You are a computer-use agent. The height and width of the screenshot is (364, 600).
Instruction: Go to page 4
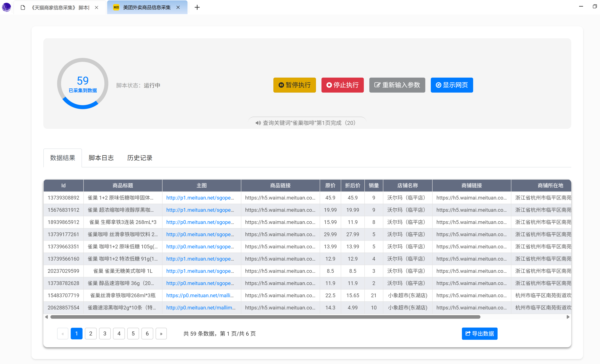(x=119, y=333)
